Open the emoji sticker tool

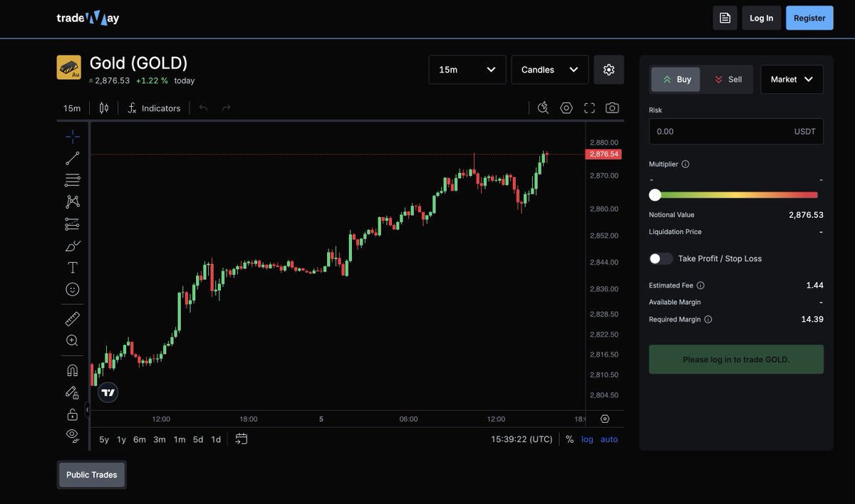(71, 289)
